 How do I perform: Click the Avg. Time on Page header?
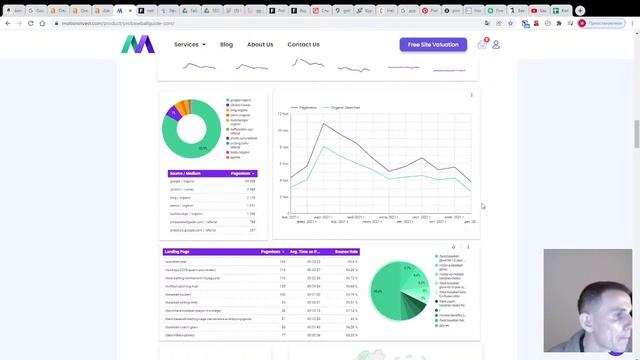(x=304, y=252)
